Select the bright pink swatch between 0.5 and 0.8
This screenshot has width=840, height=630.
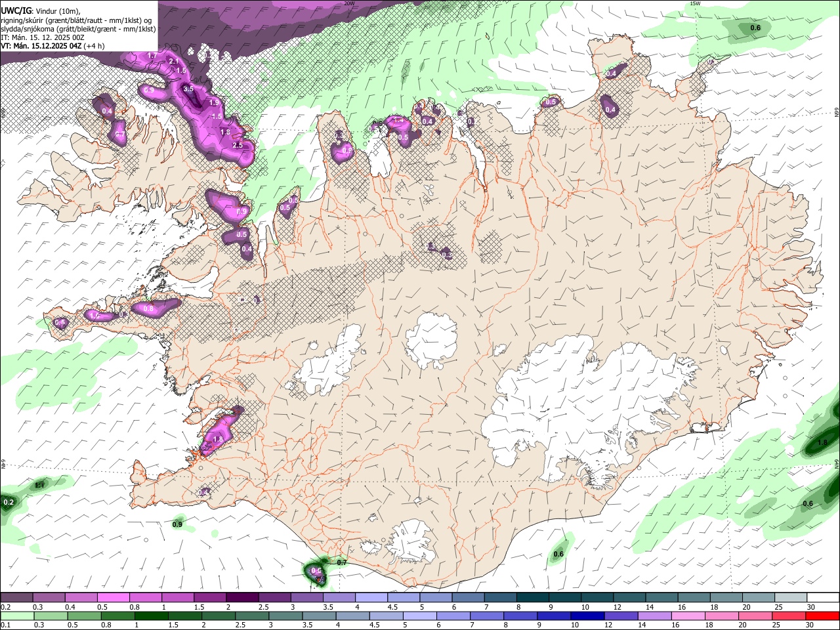click(x=113, y=598)
